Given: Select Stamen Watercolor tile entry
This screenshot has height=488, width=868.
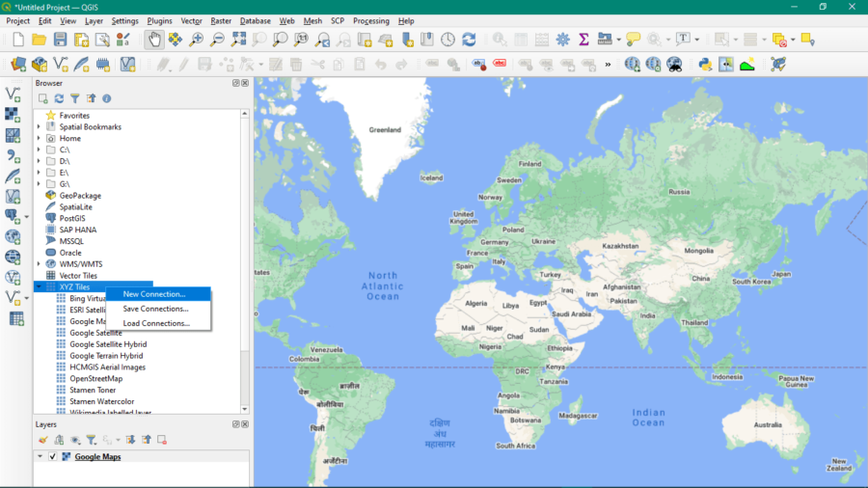Looking at the screenshot, I should pyautogui.click(x=102, y=401).
